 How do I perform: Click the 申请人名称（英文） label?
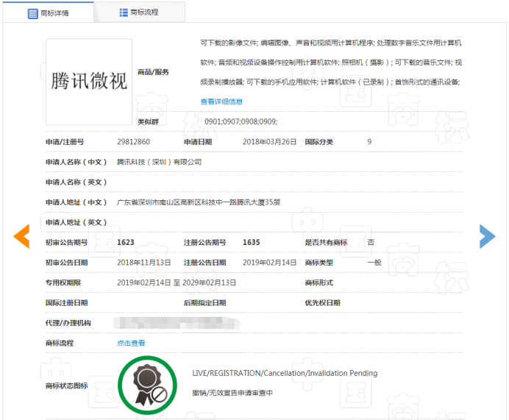[76, 182]
